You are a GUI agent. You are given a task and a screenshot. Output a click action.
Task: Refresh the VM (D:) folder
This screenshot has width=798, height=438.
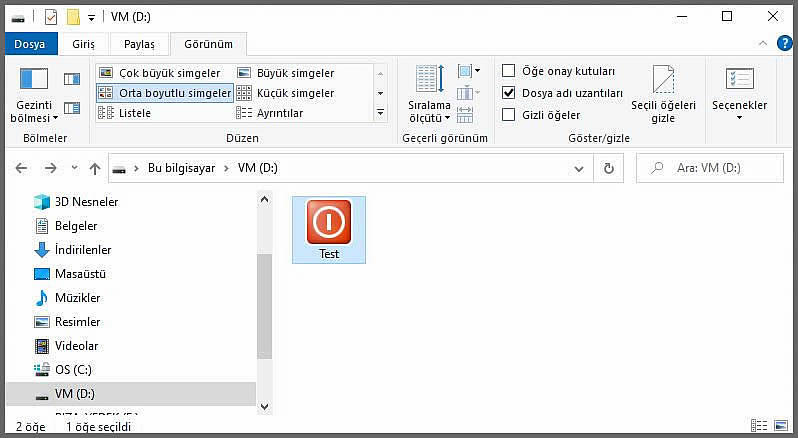click(x=609, y=168)
